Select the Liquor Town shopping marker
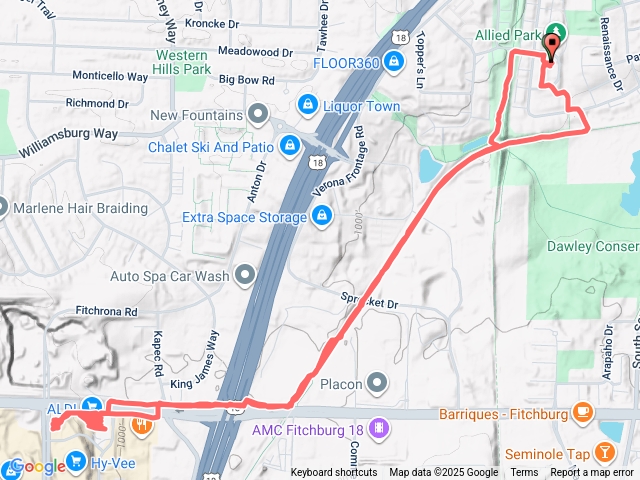The image size is (640, 480). pos(308,104)
